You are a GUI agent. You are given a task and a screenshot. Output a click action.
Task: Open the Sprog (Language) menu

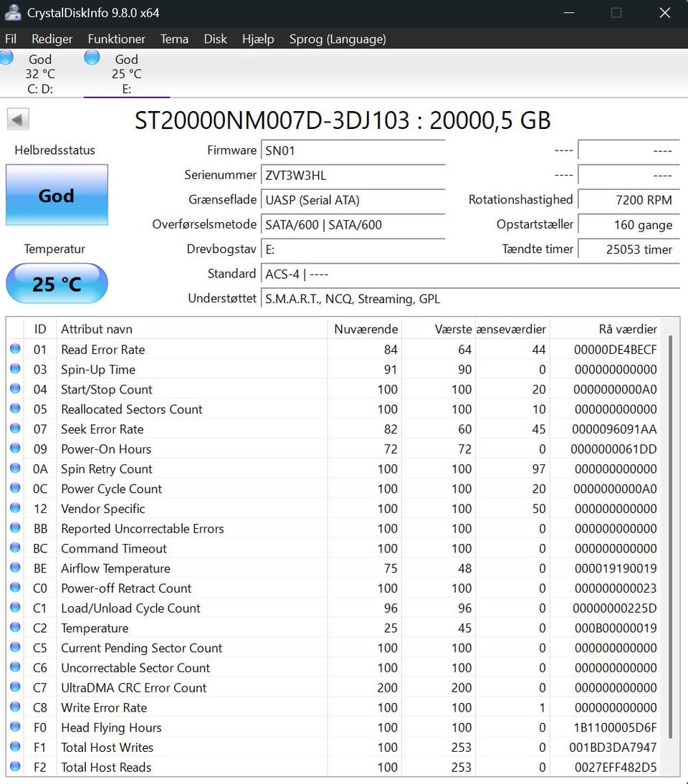[x=337, y=39]
